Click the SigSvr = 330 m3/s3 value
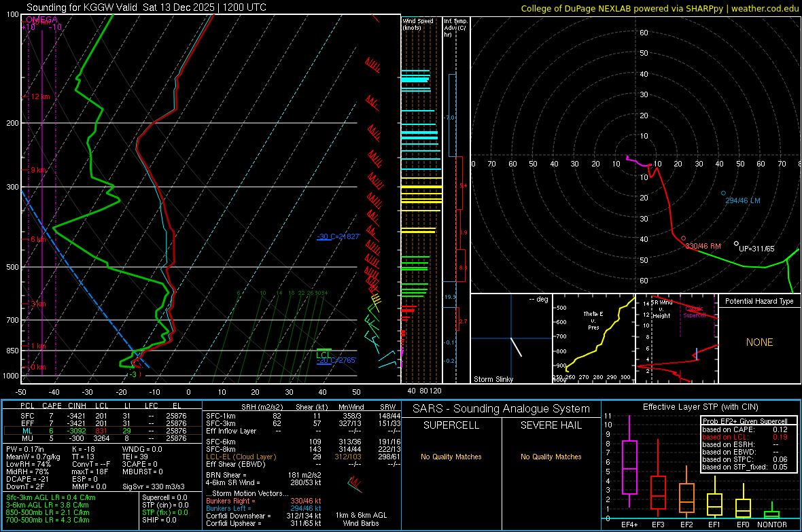Image resolution: width=802 pixels, height=532 pixels. pyautogui.click(x=154, y=486)
